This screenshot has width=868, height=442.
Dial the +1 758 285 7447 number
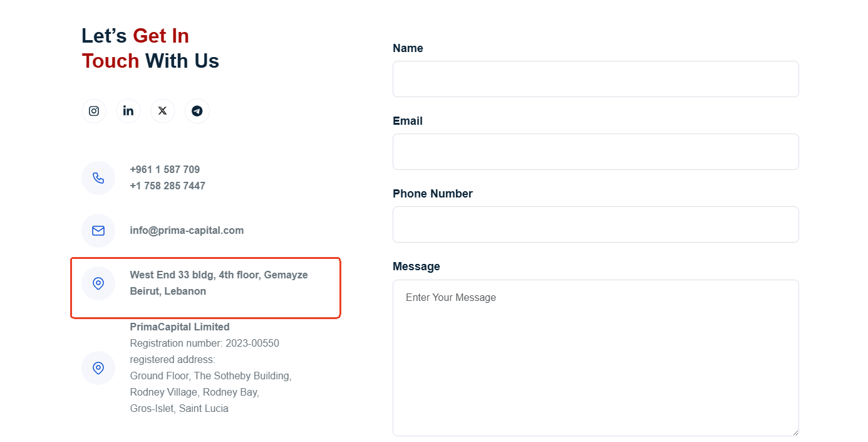(x=167, y=186)
